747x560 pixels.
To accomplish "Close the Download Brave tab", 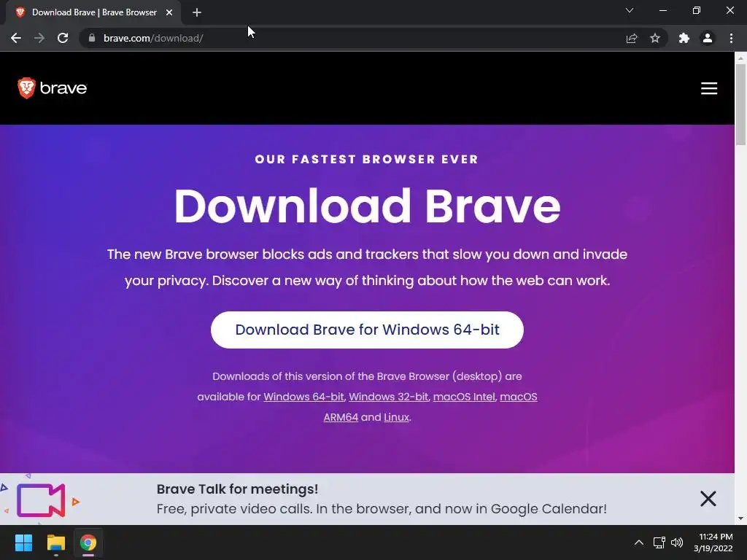I will tap(169, 12).
